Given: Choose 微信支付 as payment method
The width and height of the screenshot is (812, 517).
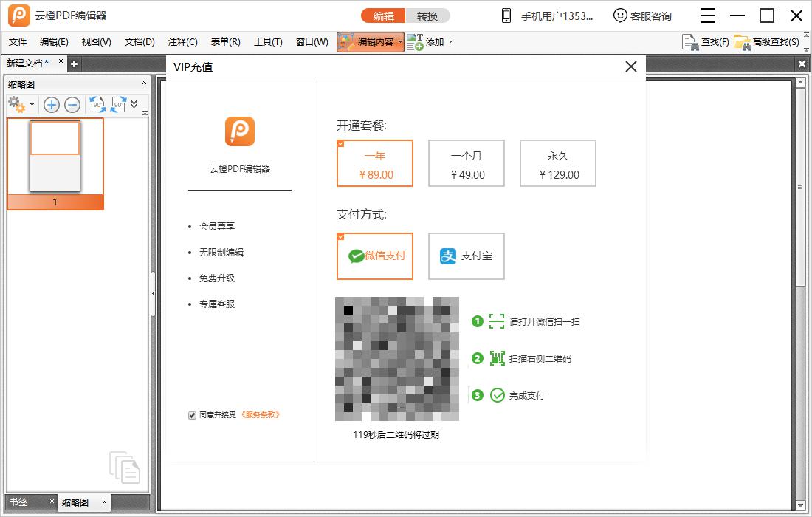Looking at the screenshot, I should click(375, 256).
